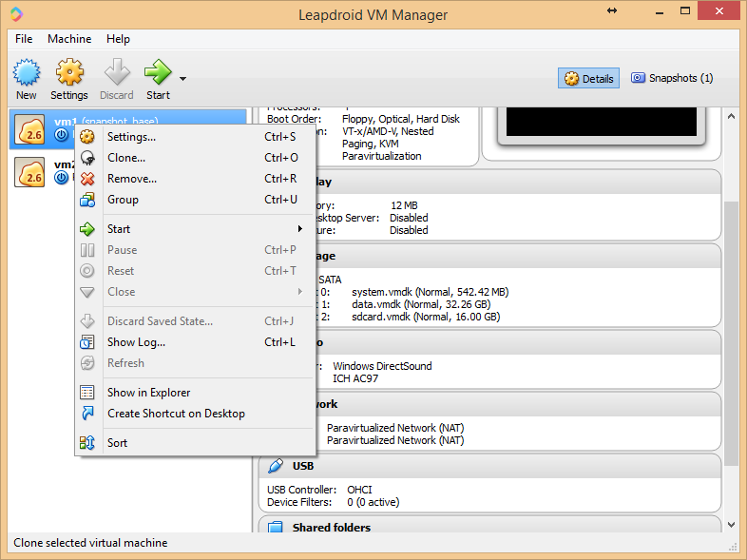Click USB Controller OHCI value
747x560 pixels.
coord(359,490)
